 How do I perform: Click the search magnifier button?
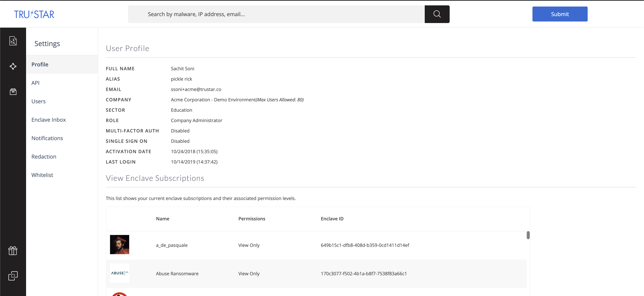[x=437, y=14]
